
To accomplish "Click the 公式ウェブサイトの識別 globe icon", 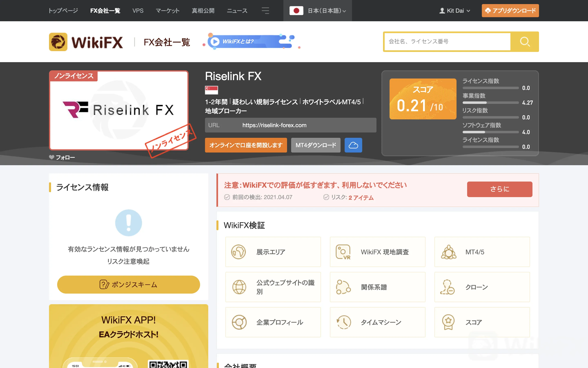I will tap(239, 287).
